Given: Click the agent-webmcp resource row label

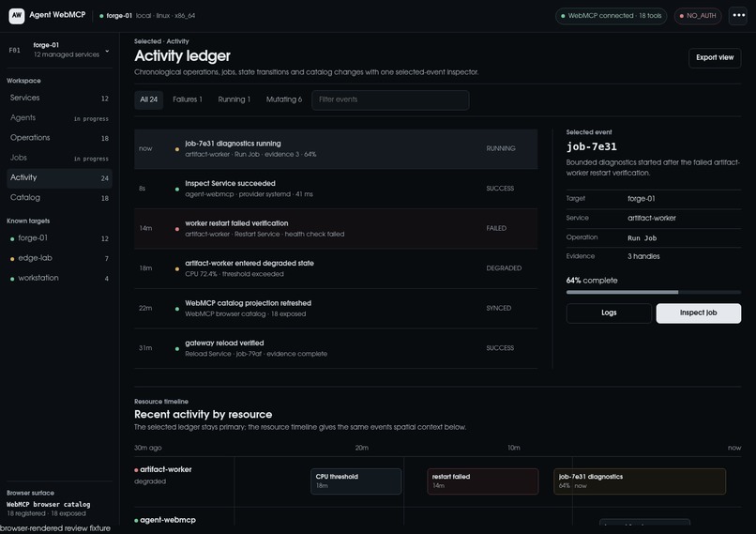Looking at the screenshot, I should [x=167, y=520].
